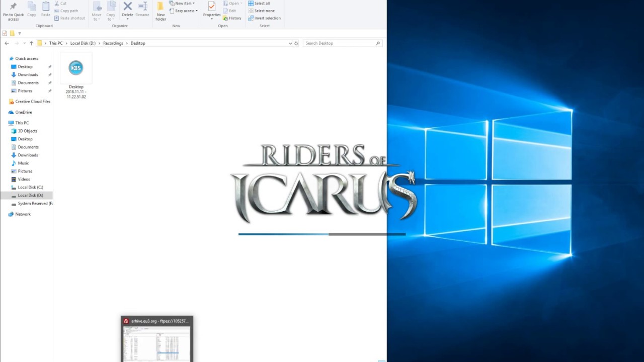This screenshot has height=362, width=644.
Task: Open Documents under Quick access
Action: click(28, 82)
